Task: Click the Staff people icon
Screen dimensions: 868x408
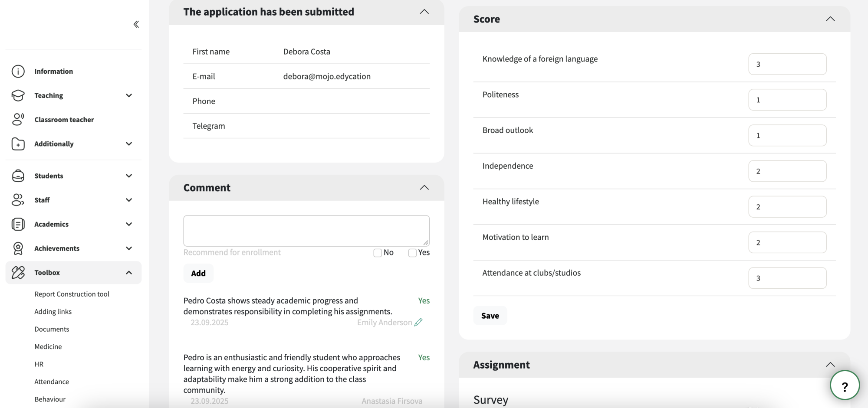Action: pos(18,200)
